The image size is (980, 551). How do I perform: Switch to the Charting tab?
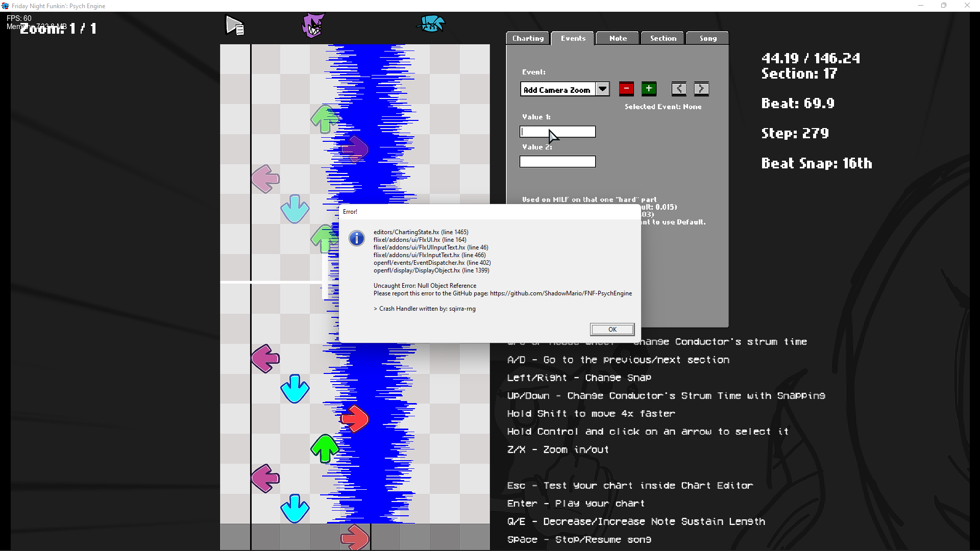pos(527,38)
